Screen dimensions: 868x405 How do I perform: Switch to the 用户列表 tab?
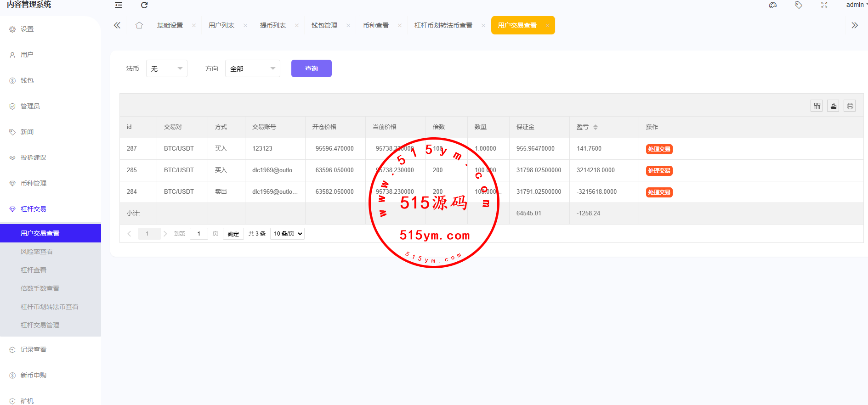point(221,25)
